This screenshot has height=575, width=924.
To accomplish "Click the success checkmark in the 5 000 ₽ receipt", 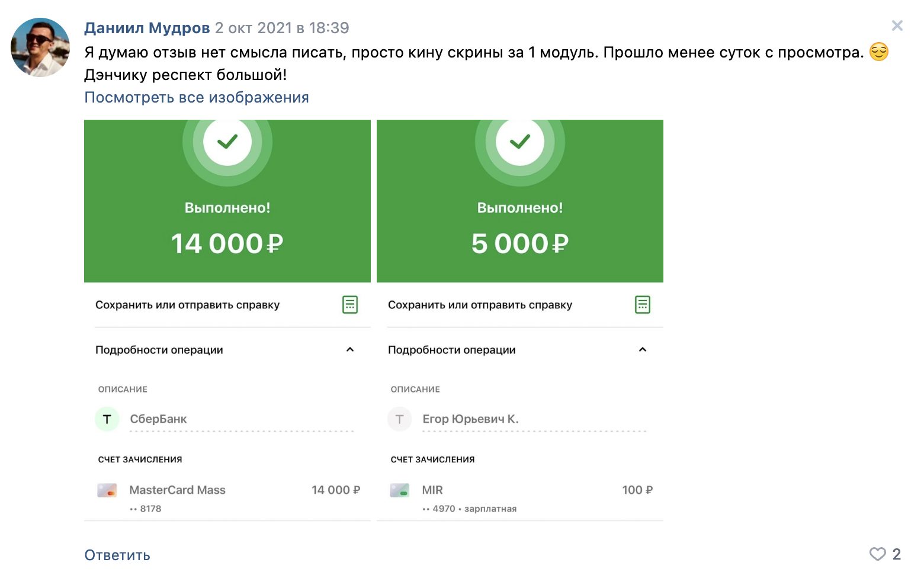I will tap(520, 142).
